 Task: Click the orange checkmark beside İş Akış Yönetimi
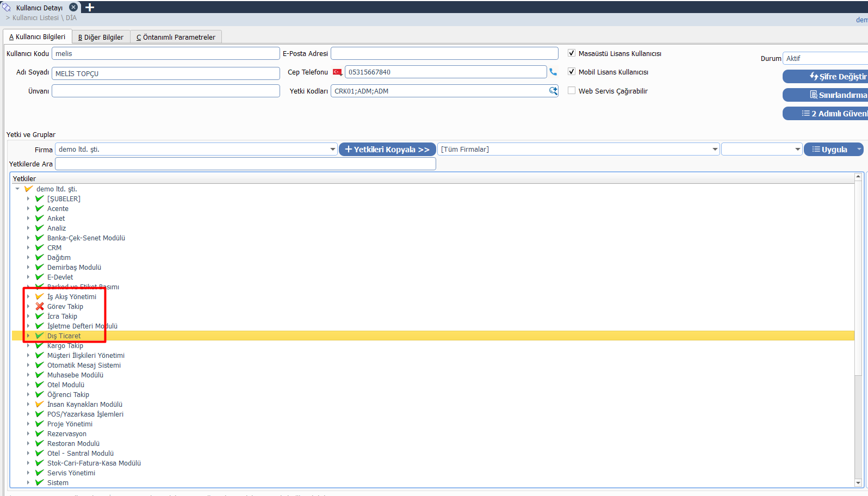(x=40, y=296)
